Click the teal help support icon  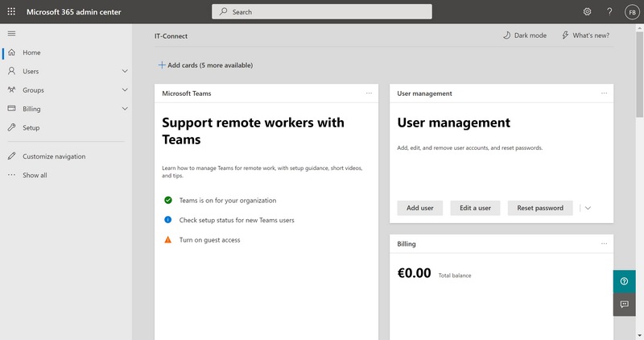coord(622,280)
